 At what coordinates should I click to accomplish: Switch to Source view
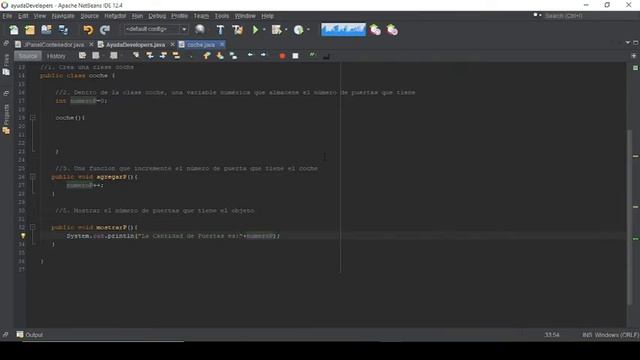(x=28, y=56)
